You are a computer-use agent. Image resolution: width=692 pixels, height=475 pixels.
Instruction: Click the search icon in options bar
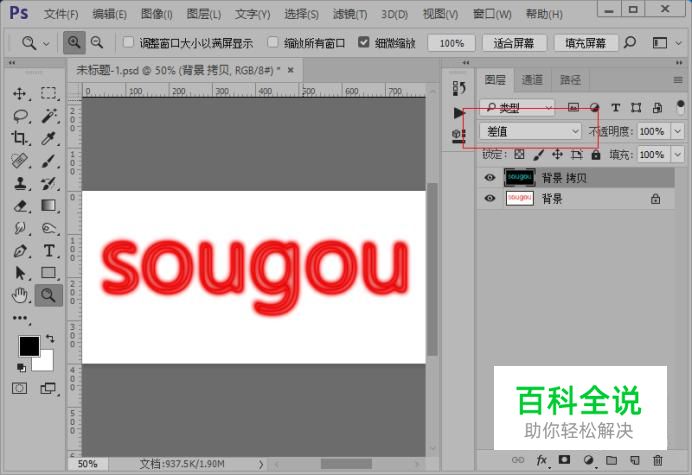click(x=630, y=42)
